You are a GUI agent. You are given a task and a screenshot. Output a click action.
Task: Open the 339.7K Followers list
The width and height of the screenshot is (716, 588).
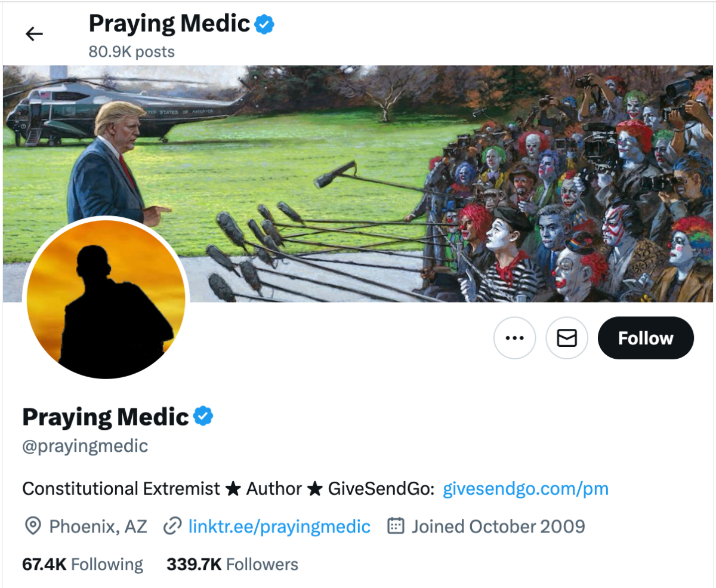[232, 564]
